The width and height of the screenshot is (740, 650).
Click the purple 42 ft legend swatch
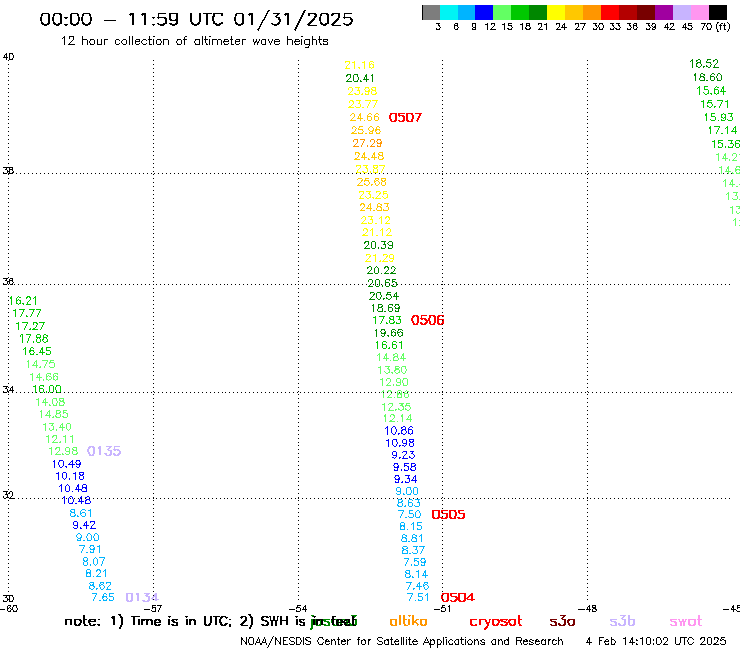664,13
